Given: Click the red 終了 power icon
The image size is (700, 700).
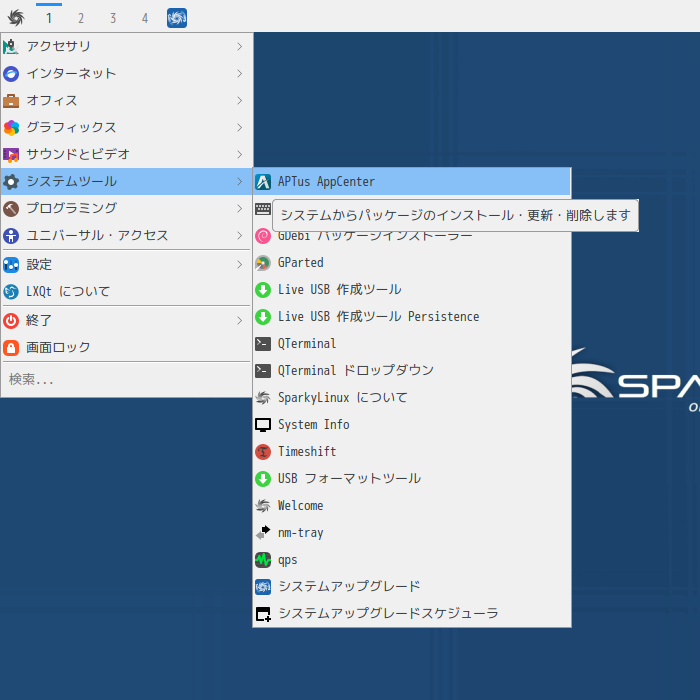Looking at the screenshot, I should 11,321.
